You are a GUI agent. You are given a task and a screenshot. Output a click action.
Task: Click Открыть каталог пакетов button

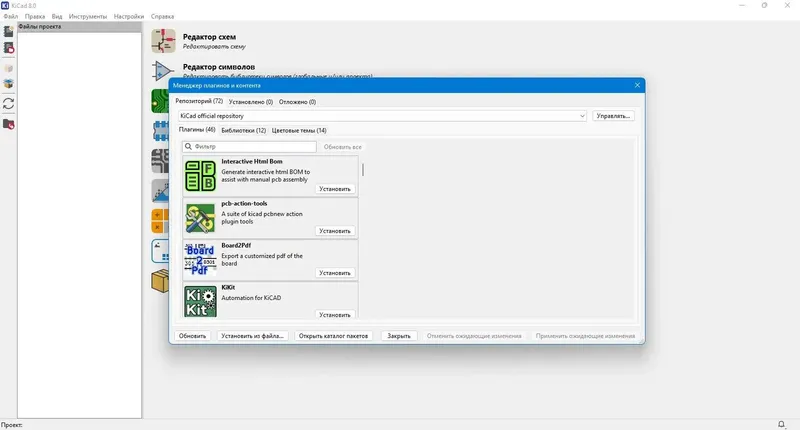333,336
